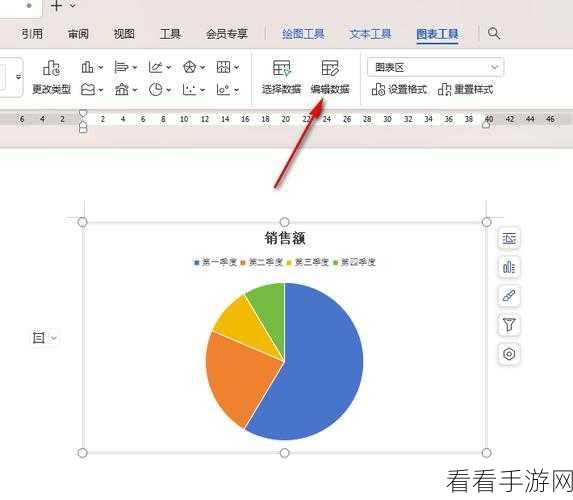Click the 第三季度 legend entry
The image size is (573, 500).
click(x=308, y=262)
